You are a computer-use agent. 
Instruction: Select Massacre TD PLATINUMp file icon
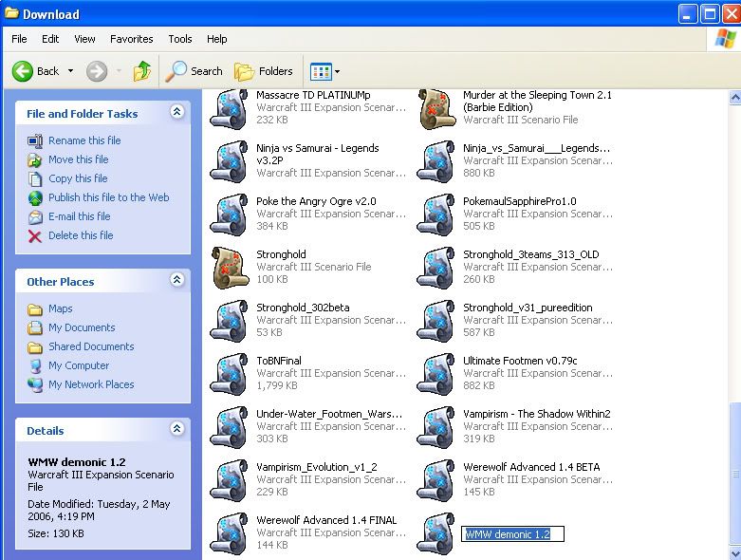230,109
